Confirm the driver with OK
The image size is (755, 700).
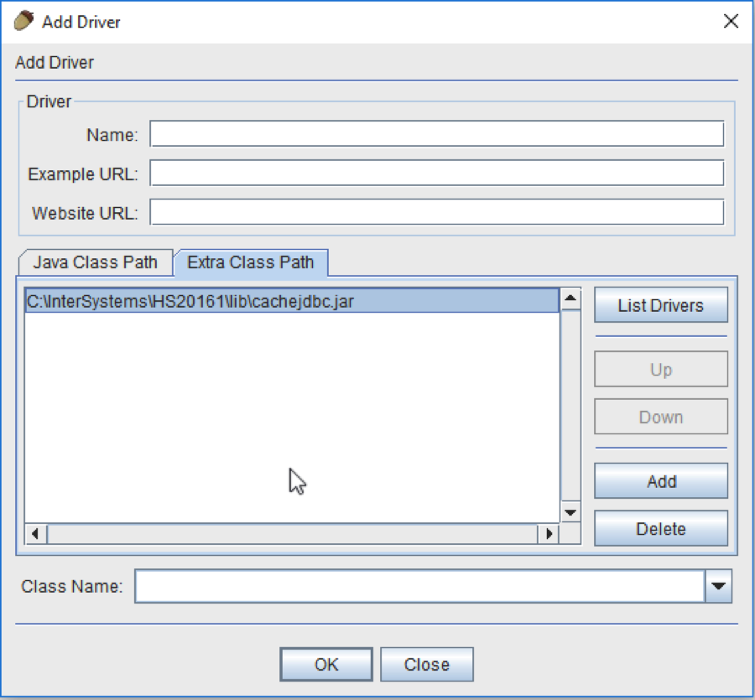(x=326, y=665)
